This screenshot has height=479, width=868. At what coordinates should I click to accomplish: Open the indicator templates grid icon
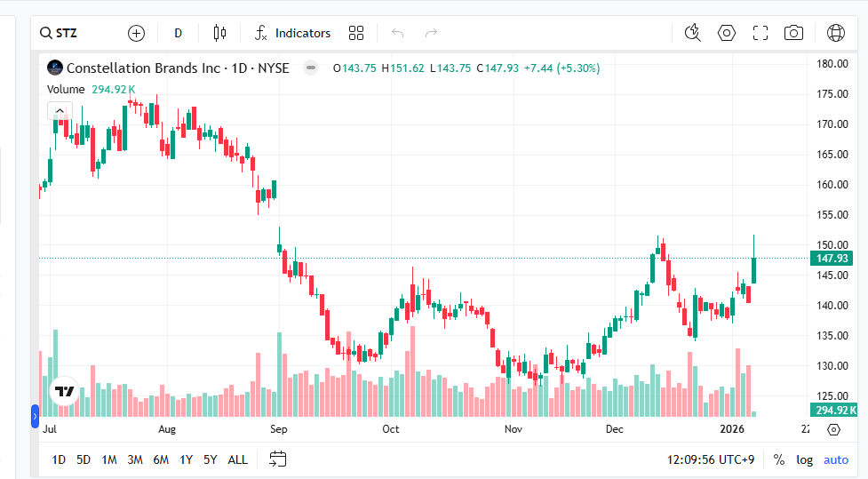[x=356, y=33]
